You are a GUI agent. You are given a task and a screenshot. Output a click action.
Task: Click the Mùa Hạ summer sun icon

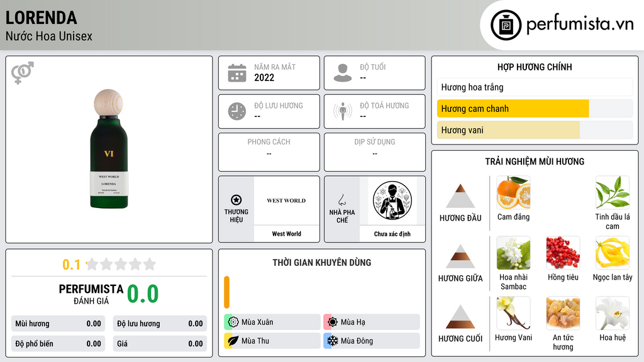(x=333, y=322)
